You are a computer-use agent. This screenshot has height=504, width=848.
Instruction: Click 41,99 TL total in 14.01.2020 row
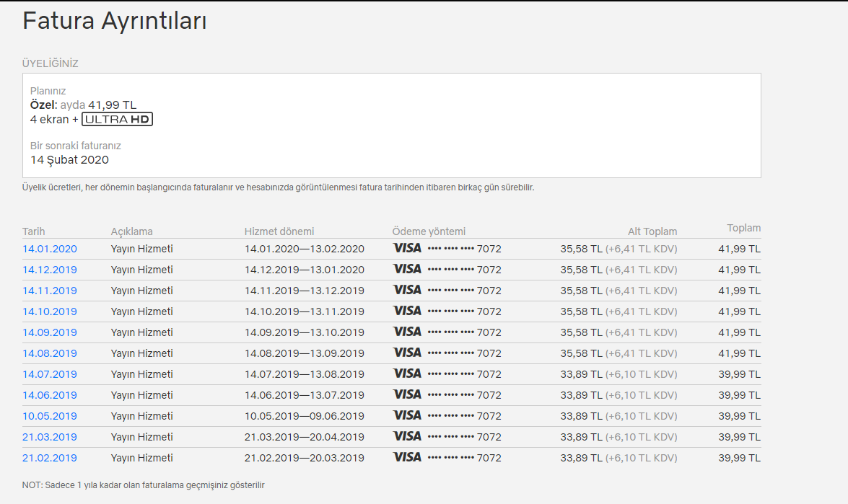(739, 249)
